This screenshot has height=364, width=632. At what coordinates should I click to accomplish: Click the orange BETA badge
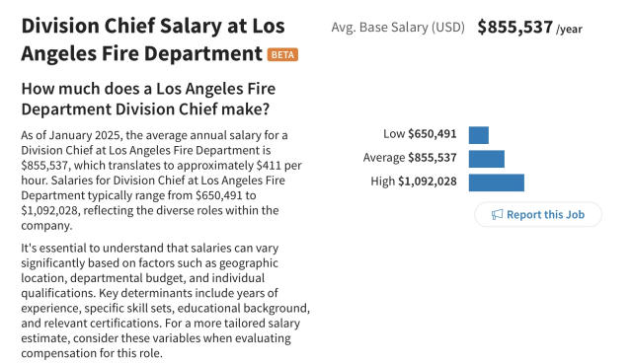point(282,54)
